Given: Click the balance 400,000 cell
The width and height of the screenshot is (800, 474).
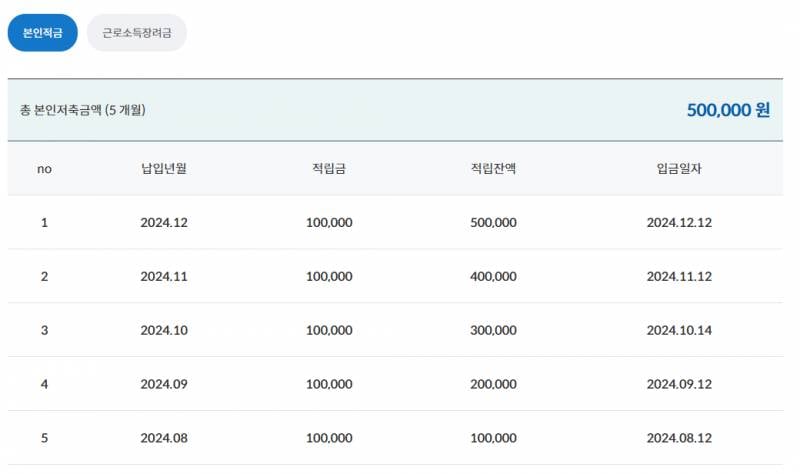Looking at the screenshot, I should pyautogui.click(x=493, y=277).
